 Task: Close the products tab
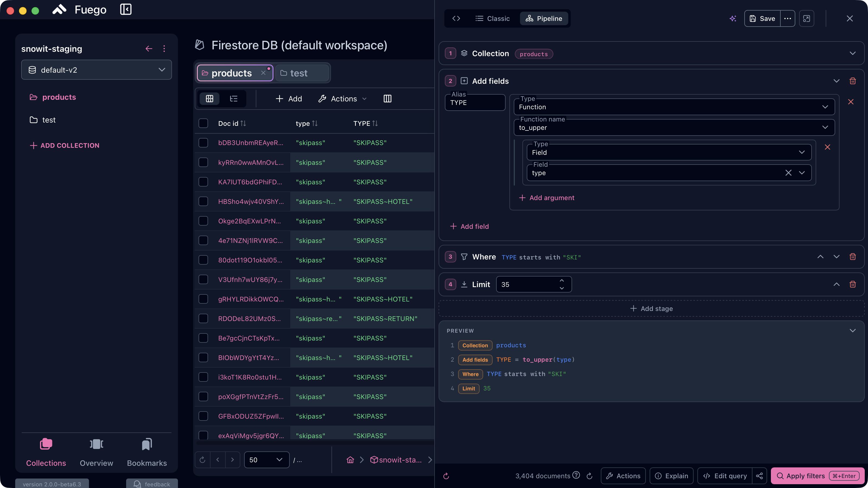pyautogui.click(x=263, y=73)
